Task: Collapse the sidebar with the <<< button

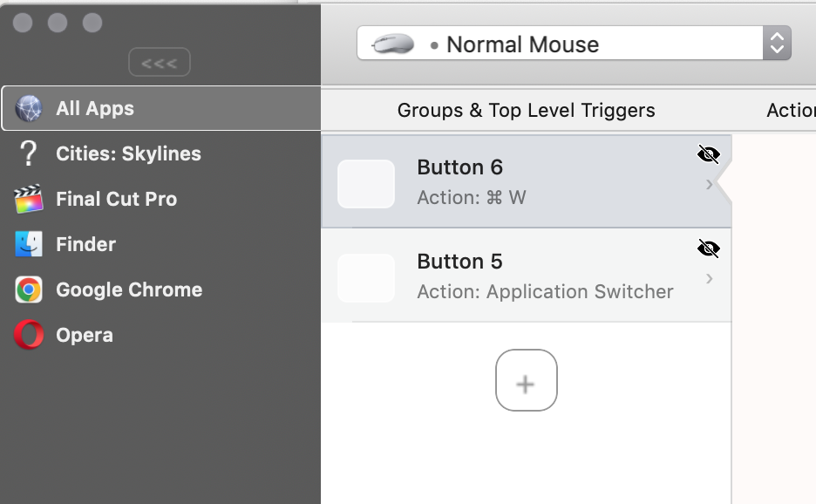Action: [x=160, y=63]
